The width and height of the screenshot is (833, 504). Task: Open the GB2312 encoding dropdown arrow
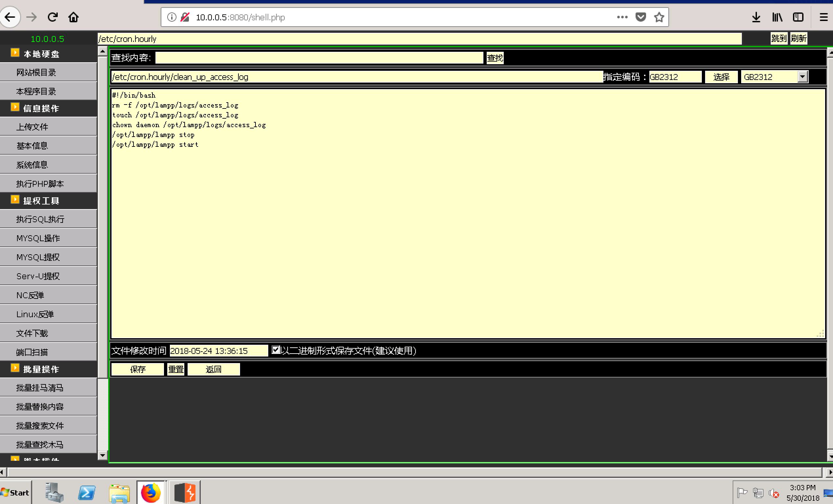click(803, 77)
